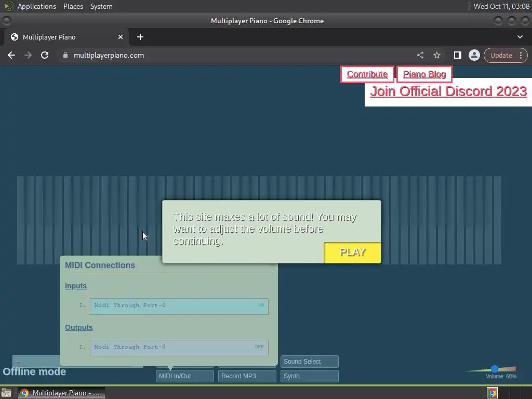
Task: Follow the Join Official Discord 2023 link
Action: pyautogui.click(x=448, y=91)
